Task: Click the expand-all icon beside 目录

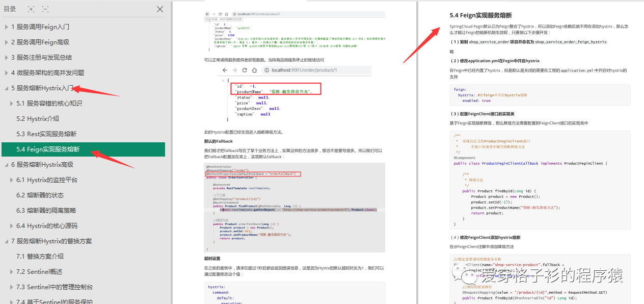Action: (x=31, y=9)
